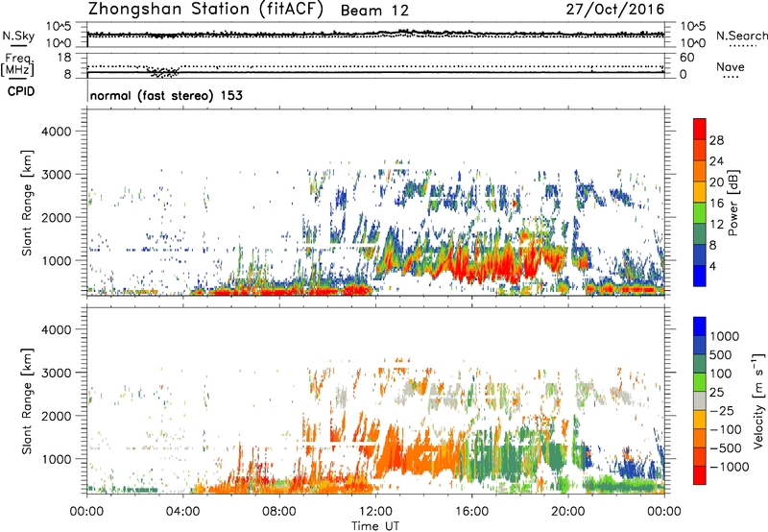Click the red top segment of the Power colorbar

tap(700, 129)
